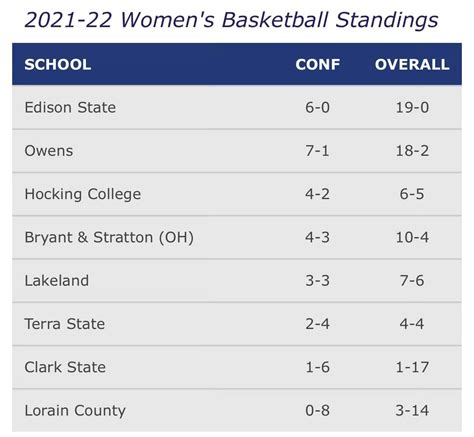This screenshot has width=474, height=437.
Task: Open Bryant & Stratton (OH) team entry
Action: (x=109, y=238)
